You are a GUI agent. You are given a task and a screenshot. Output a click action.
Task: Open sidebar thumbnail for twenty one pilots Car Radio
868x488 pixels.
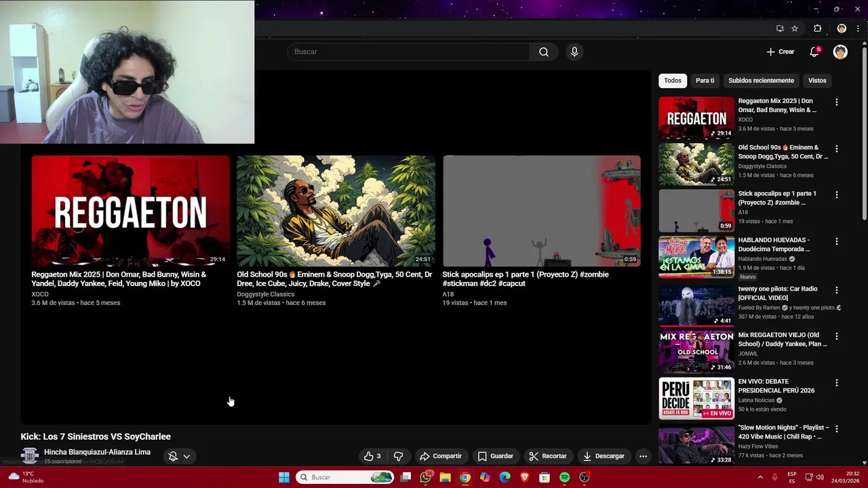[x=696, y=306]
